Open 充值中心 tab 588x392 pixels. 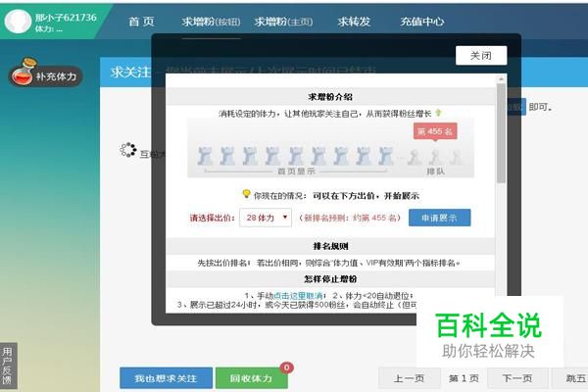pos(421,22)
